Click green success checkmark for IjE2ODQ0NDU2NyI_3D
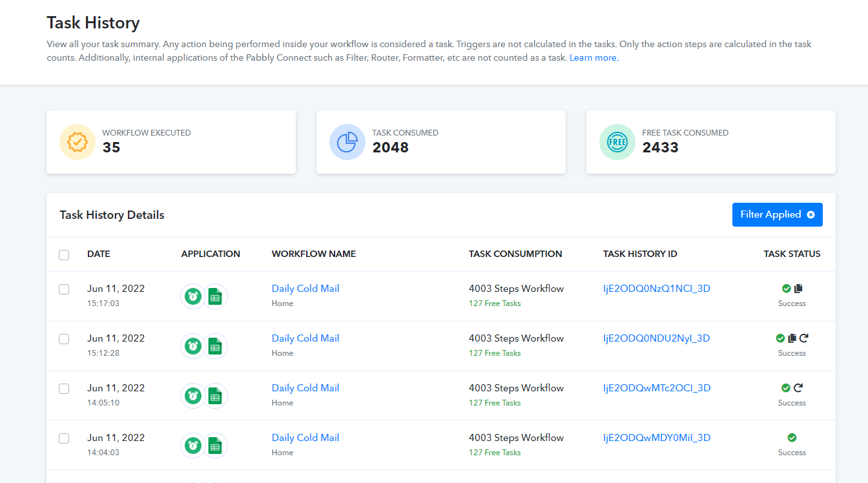 click(x=780, y=338)
